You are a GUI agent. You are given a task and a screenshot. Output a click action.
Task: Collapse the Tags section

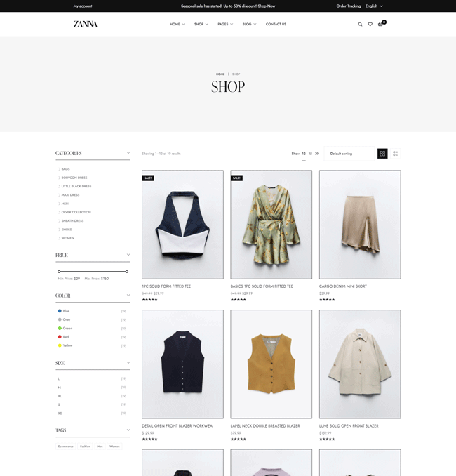pos(128,430)
